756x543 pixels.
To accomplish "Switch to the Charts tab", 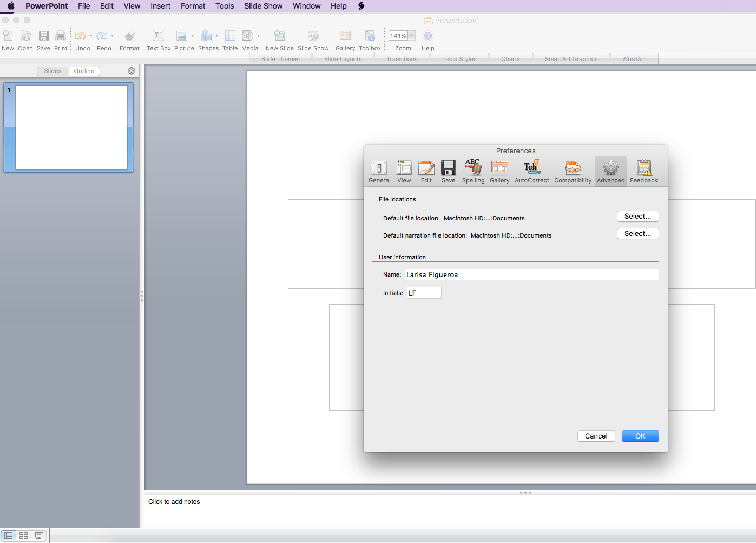I will click(x=511, y=59).
